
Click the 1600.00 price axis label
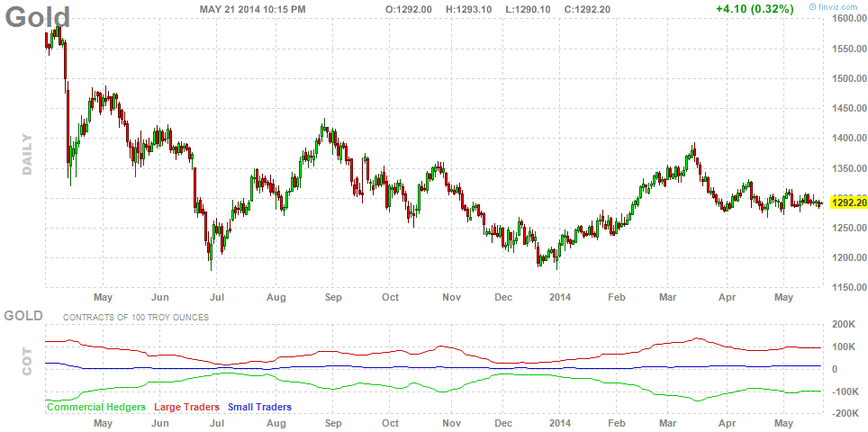(848, 20)
